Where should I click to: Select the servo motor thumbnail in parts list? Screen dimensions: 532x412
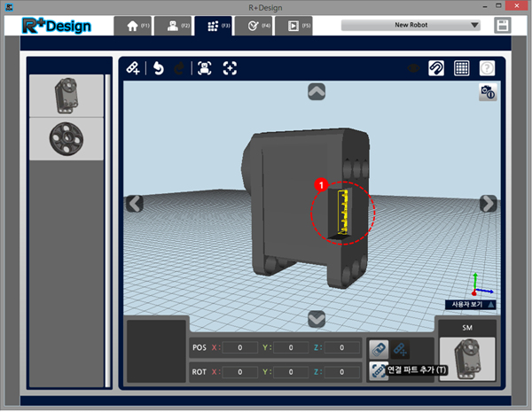pyautogui.click(x=67, y=95)
